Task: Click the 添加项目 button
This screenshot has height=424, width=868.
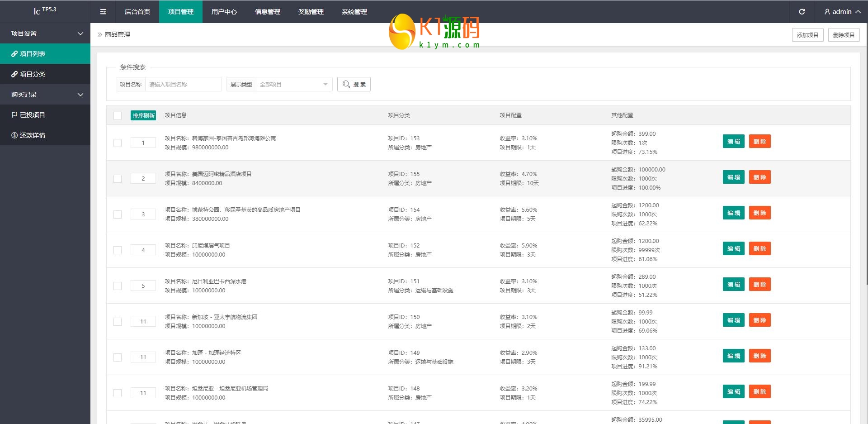Action: [807, 35]
